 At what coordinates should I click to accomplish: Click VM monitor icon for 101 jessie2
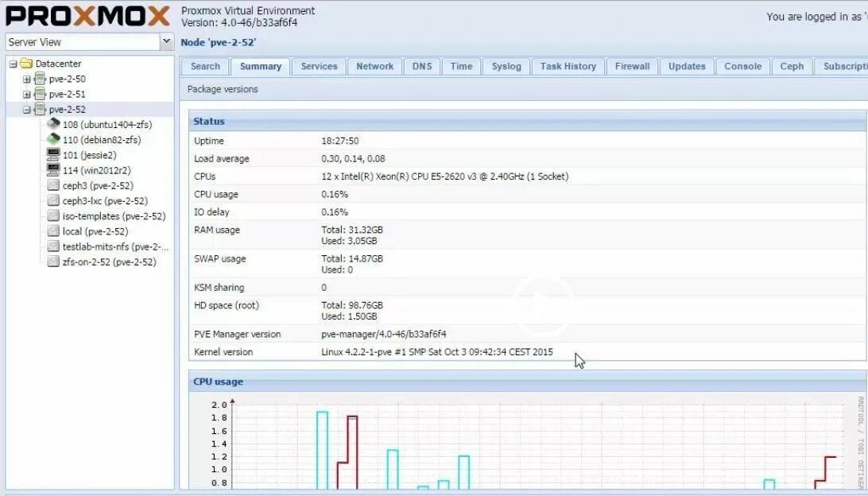click(53, 154)
